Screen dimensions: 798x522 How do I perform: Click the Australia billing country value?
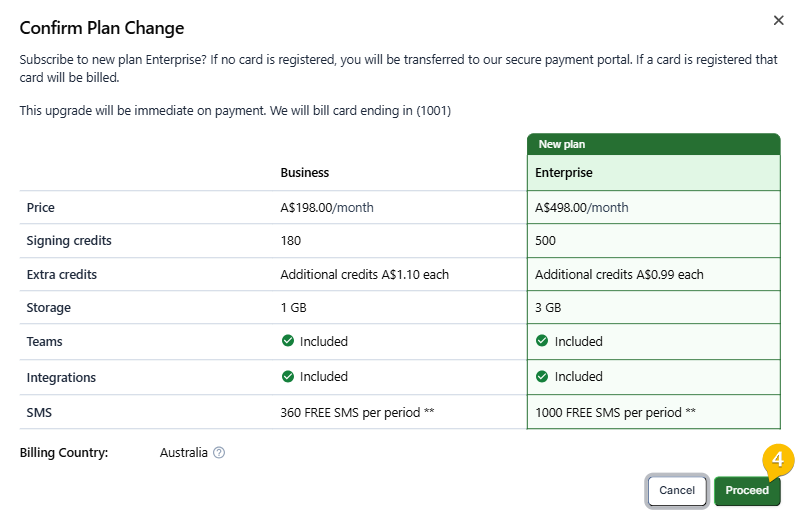[184, 452]
